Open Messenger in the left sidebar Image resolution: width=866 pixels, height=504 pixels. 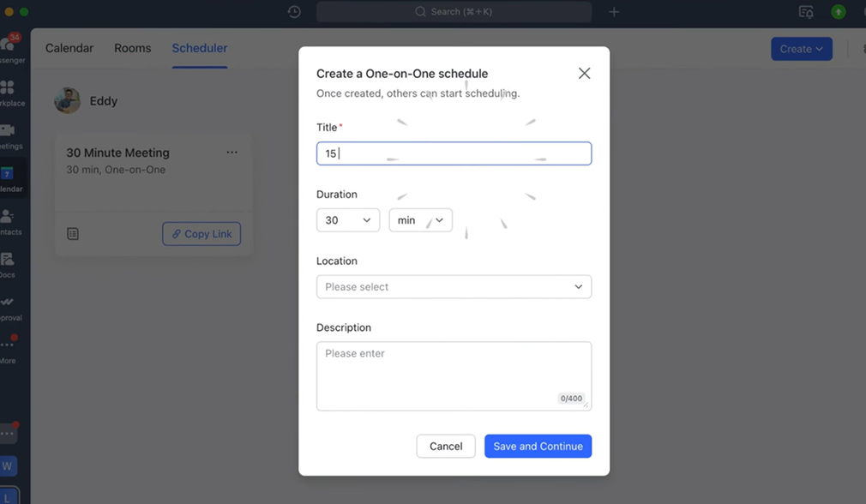click(x=9, y=48)
